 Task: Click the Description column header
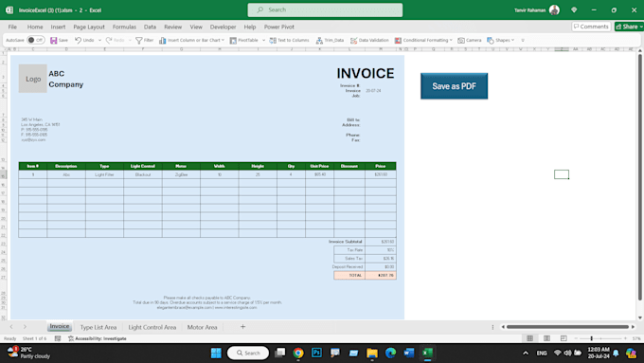point(66,166)
